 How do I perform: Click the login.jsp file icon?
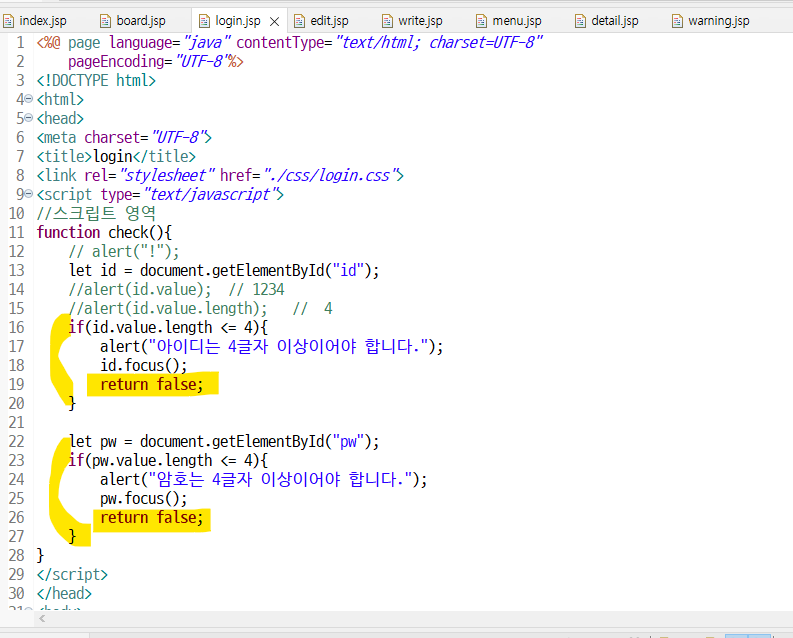pyautogui.click(x=204, y=21)
